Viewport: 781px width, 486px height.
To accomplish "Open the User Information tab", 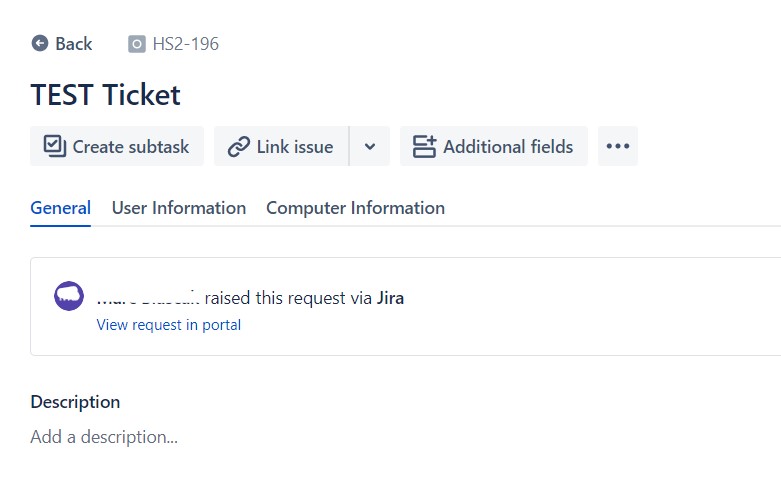I will [x=179, y=208].
